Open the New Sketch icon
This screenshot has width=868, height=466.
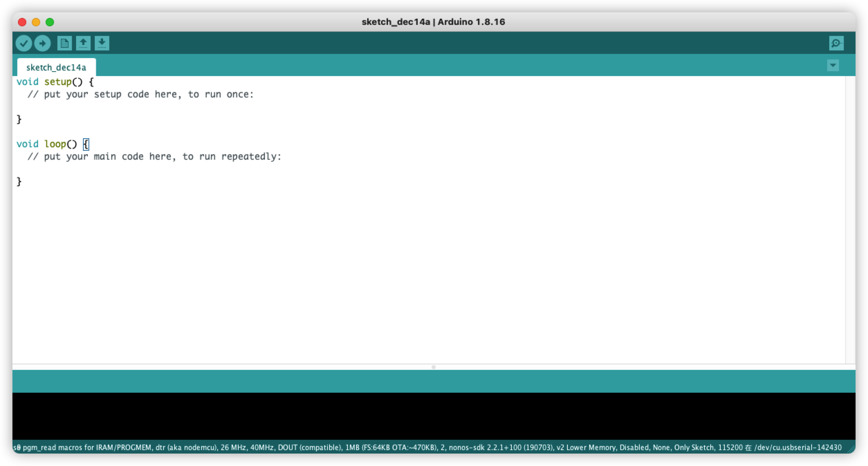coord(64,43)
